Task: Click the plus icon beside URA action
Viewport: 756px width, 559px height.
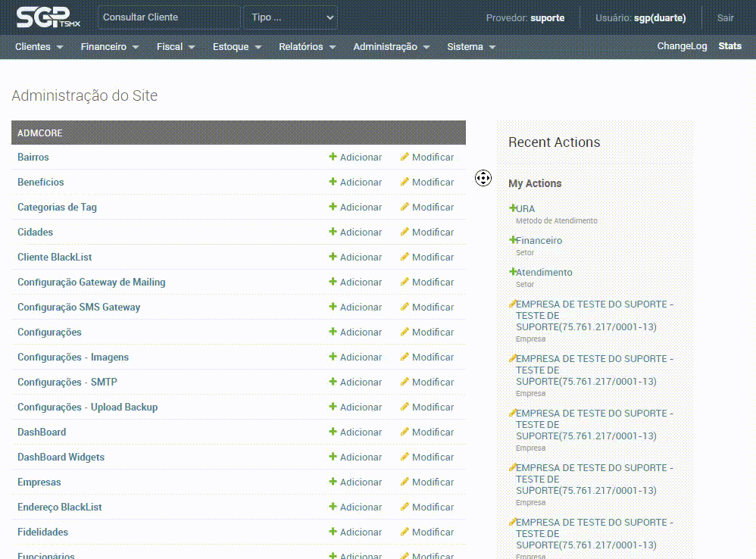Action: click(x=513, y=208)
